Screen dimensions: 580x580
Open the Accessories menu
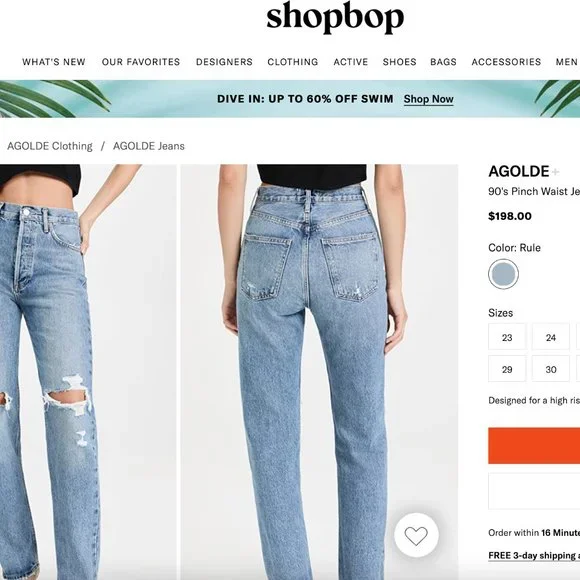(506, 62)
